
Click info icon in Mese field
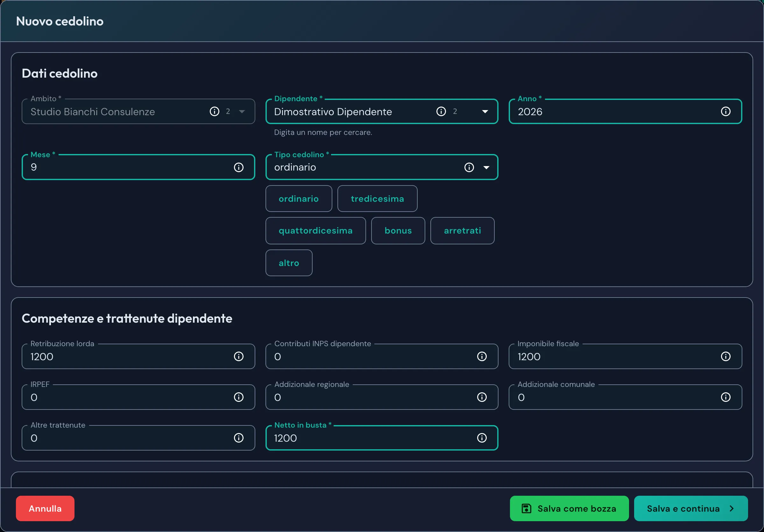coord(238,167)
